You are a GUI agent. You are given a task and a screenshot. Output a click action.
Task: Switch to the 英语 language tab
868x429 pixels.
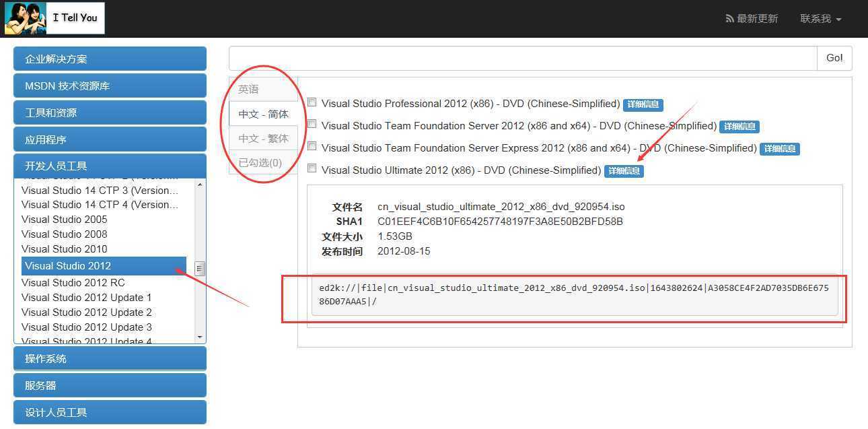click(263, 90)
